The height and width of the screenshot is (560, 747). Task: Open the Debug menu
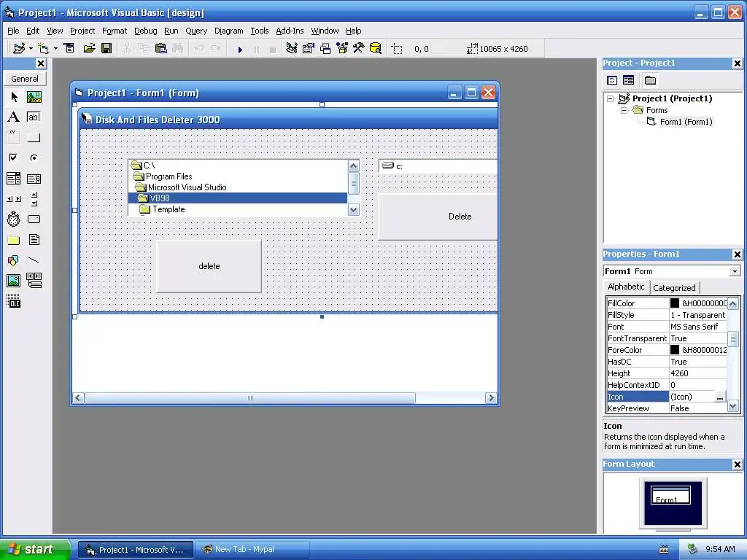(x=145, y=31)
